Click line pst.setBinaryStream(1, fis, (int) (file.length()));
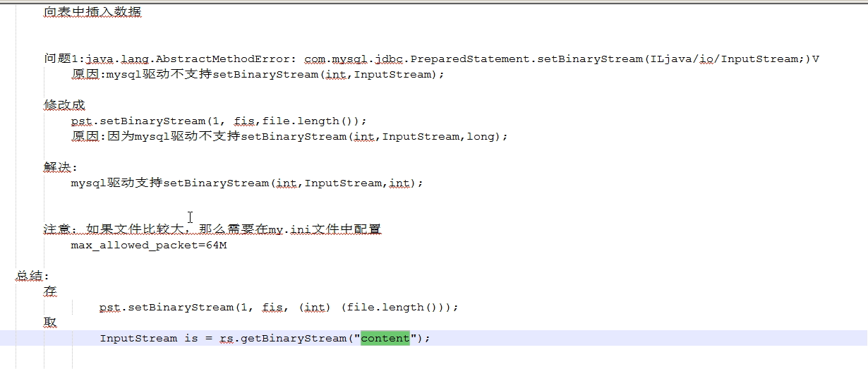868x369 pixels. coord(279,307)
